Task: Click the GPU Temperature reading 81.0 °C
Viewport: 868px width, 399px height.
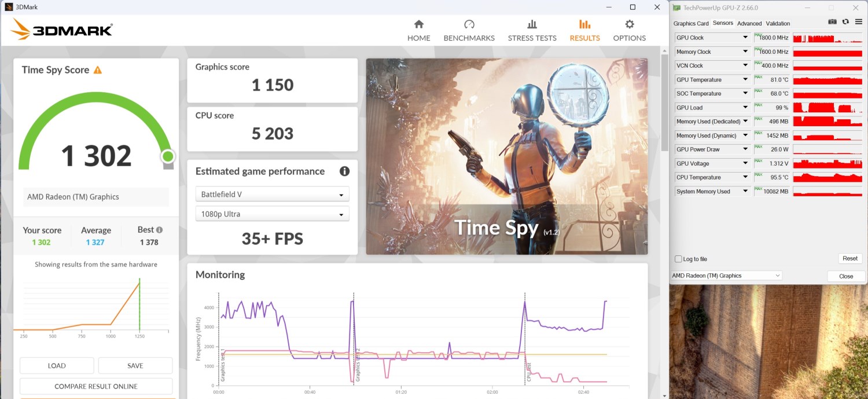Action: [778, 80]
